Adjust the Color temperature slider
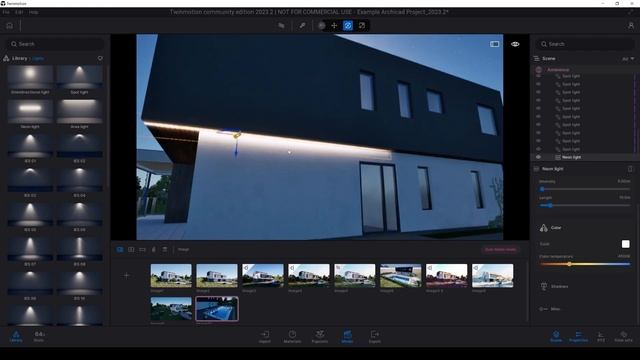This screenshot has height=360, width=640. (x=584, y=264)
